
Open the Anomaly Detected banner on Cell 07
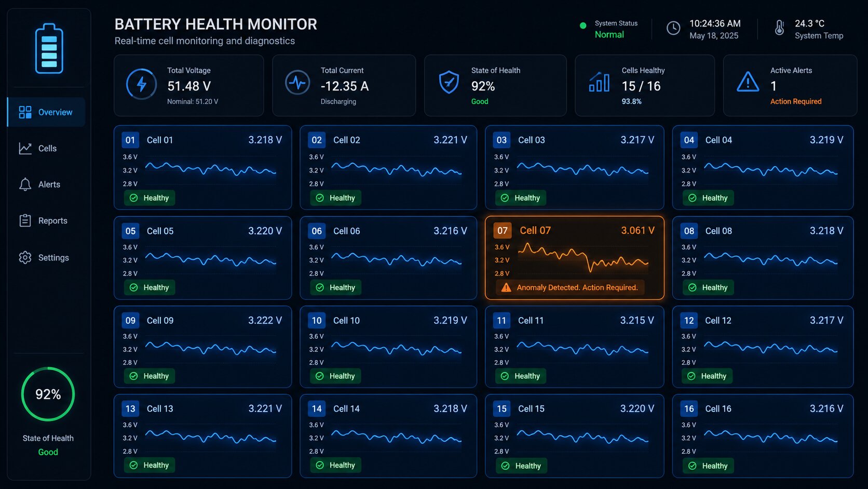570,287
